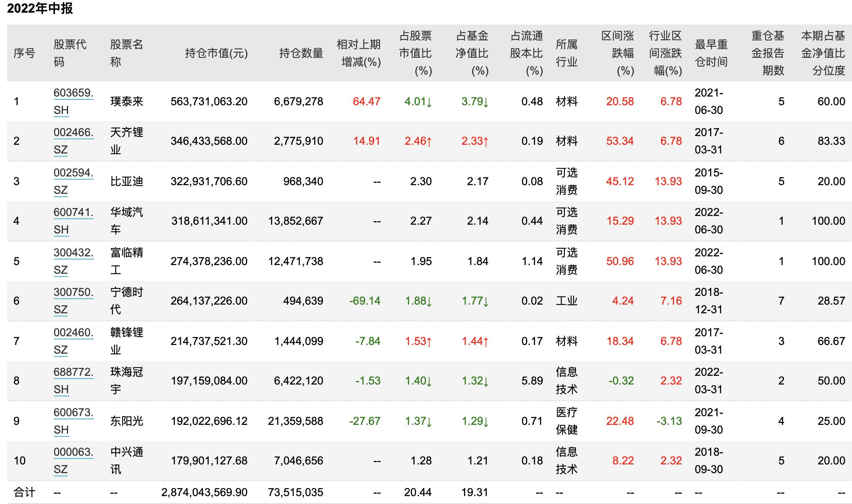Click the 区间涨跌幅(%) column header
Screen dimensions: 852x504
[x=618, y=53]
